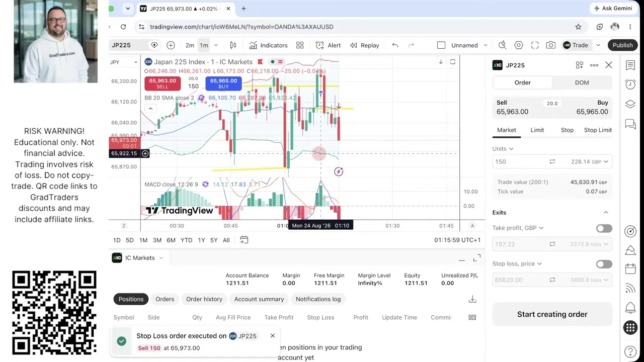This screenshot has height=362, width=644.
Task: Open the JPY currency dropdown
Action: coord(124,62)
